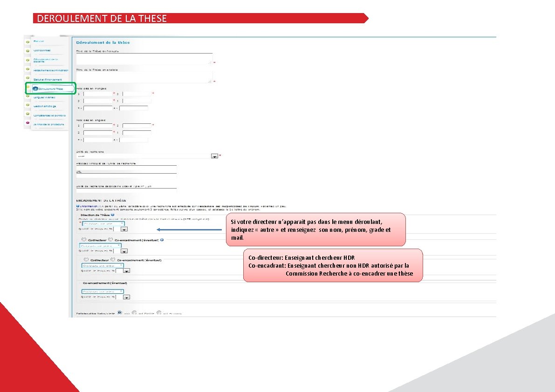Click blue arrow icon in Déroulement Thèse item
Viewport: 555px width, 392px height.
(35, 89)
